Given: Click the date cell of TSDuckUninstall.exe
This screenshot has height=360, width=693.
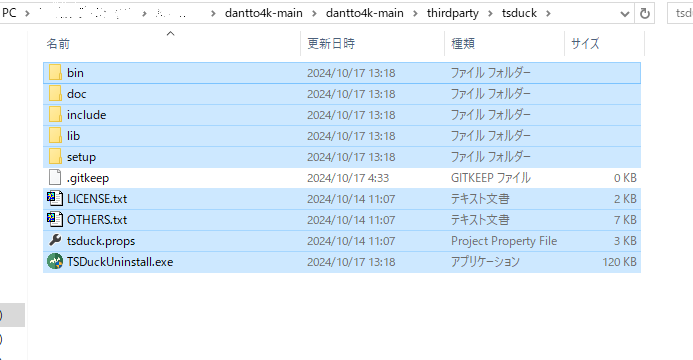Looking at the screenshot, I should click(x=351, y=262).
